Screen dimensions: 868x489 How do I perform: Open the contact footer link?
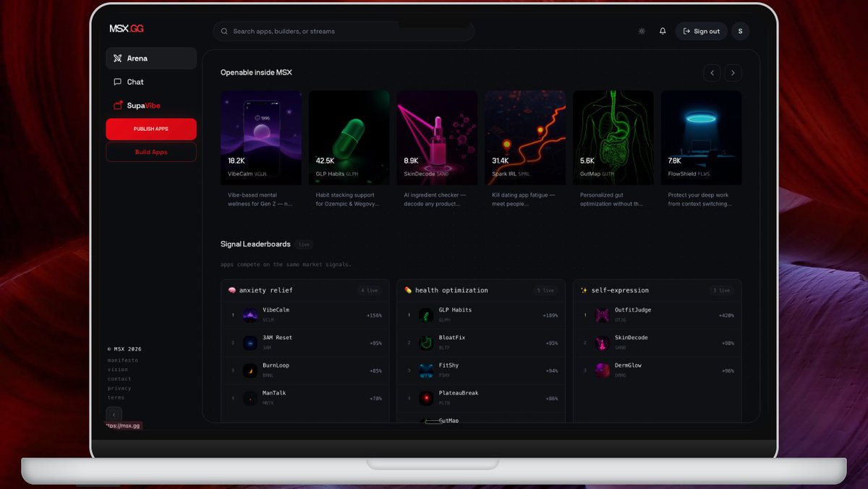(119, 378)
